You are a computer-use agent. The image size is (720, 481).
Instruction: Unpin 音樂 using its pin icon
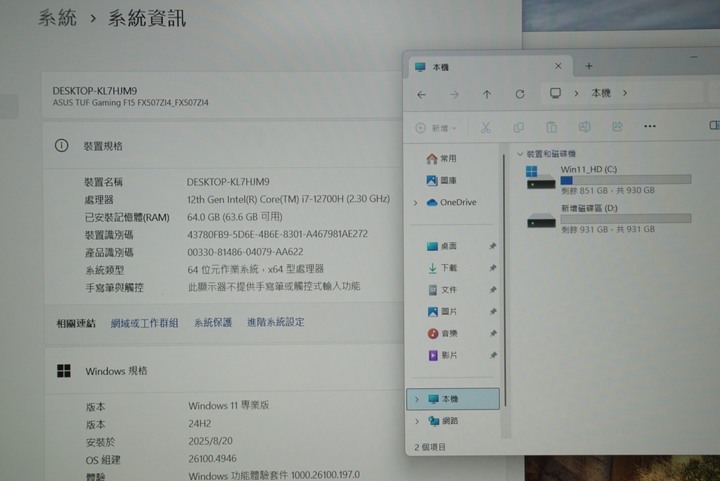point(493,334)
